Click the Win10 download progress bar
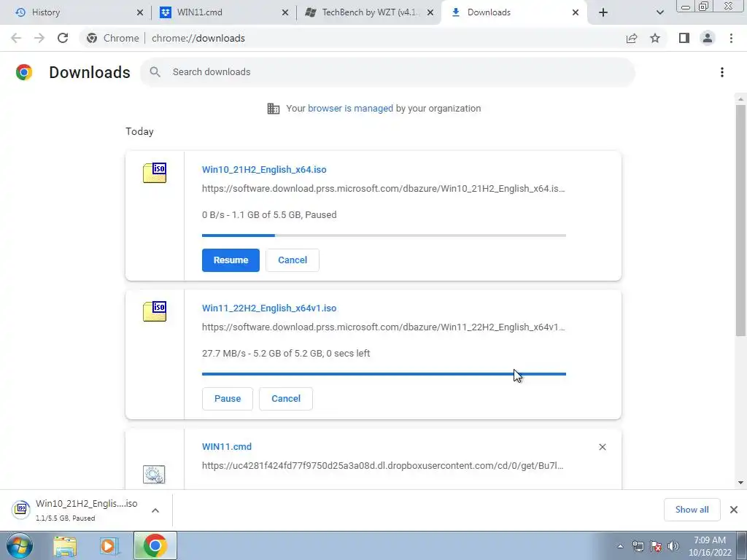Image resolution: width=747 pixels, height=560 pixels. coord(384,236)
